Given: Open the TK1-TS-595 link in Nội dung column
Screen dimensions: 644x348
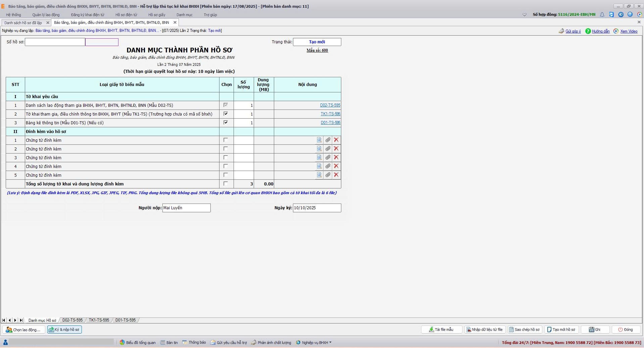Looking at the screenshot, I should 330,114.
